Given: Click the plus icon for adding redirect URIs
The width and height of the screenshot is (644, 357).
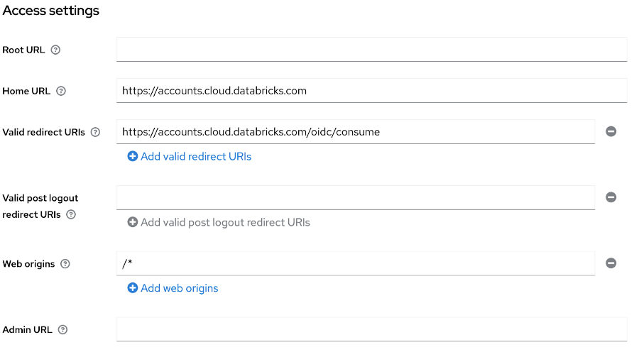Looking at the screenshot, I should click(133, 156).
